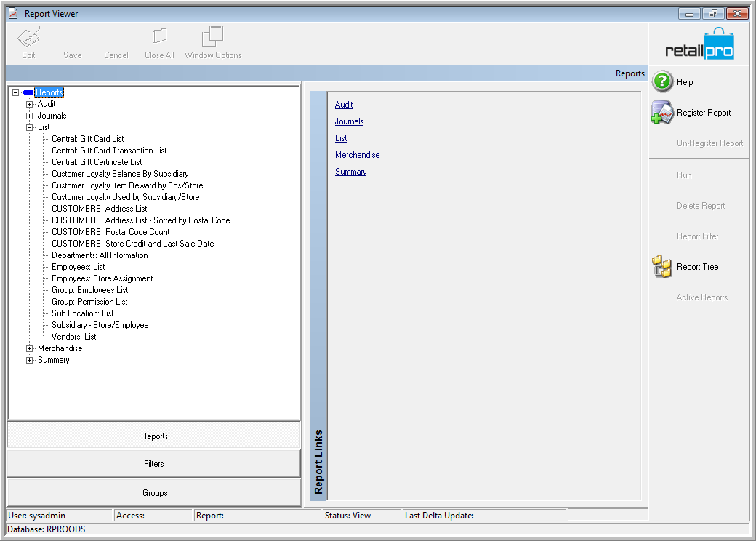Open the Summary report link
Viewport: 756px width, 541px height.
(x=350, y=172)
